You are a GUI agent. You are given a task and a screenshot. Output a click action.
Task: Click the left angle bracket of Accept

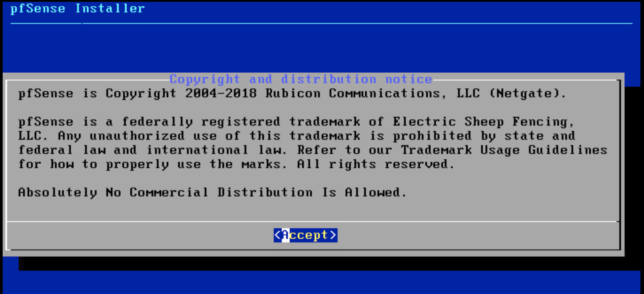click(277, 235)
